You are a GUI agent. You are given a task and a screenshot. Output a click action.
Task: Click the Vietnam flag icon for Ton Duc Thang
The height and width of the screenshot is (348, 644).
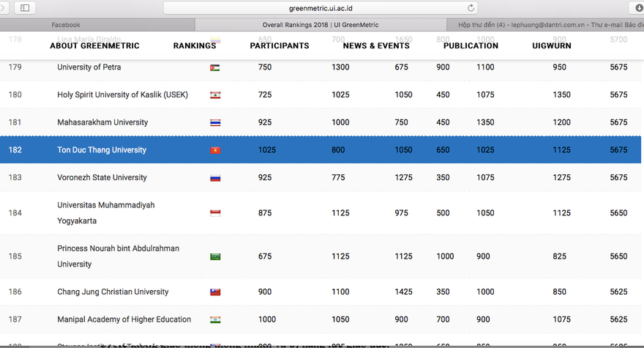click(x=215, y=150)
